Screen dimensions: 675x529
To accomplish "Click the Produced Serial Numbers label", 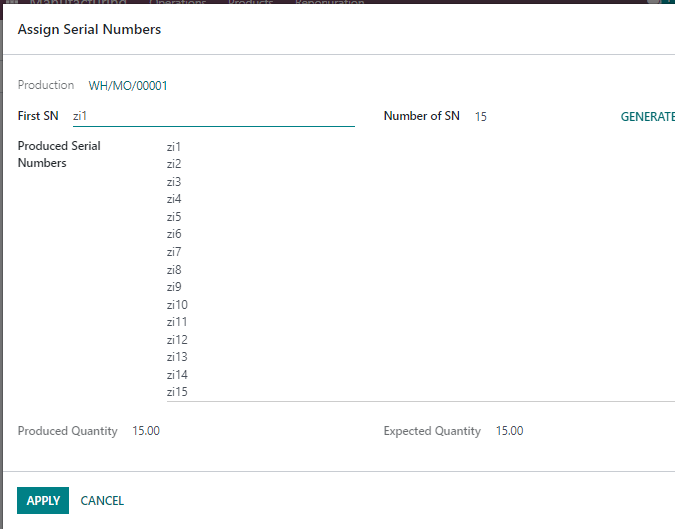I will [59, 155].
